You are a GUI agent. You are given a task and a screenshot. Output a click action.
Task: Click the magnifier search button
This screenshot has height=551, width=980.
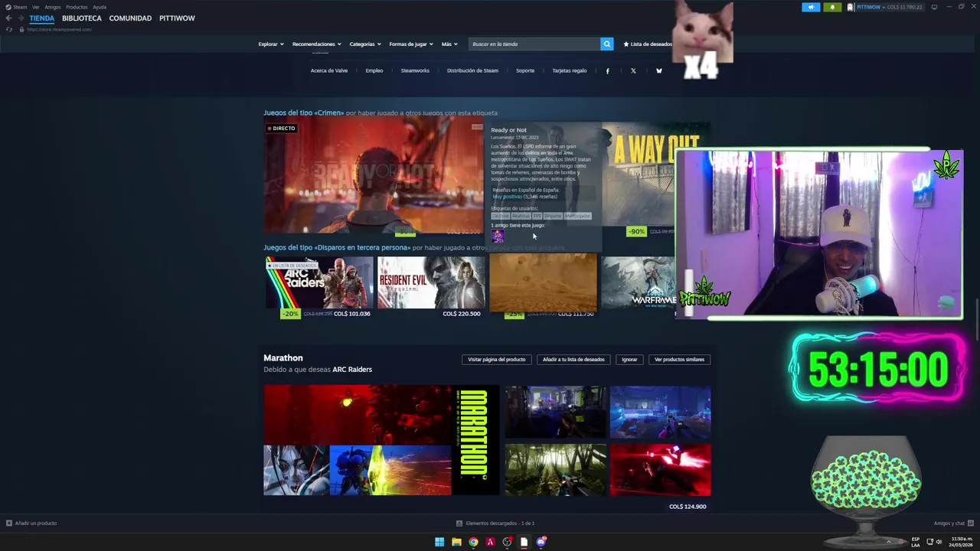(x=606, y=44)
